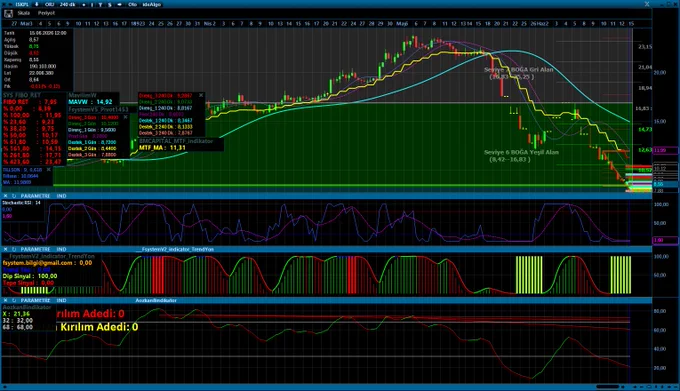Click the Kırılım Adedi: 0 yellow label

(x=99, y=327)
